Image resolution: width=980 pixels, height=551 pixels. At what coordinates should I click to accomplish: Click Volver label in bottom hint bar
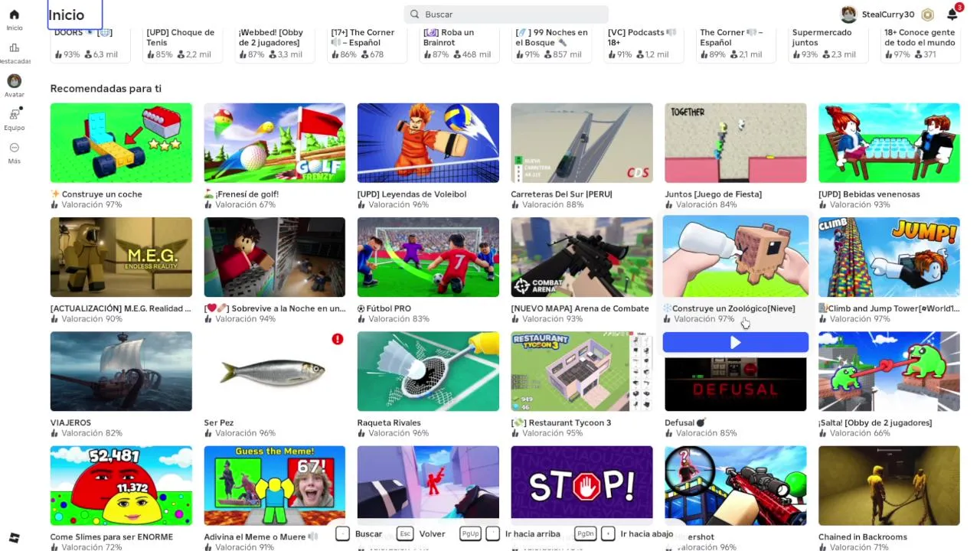click(432, 534)
